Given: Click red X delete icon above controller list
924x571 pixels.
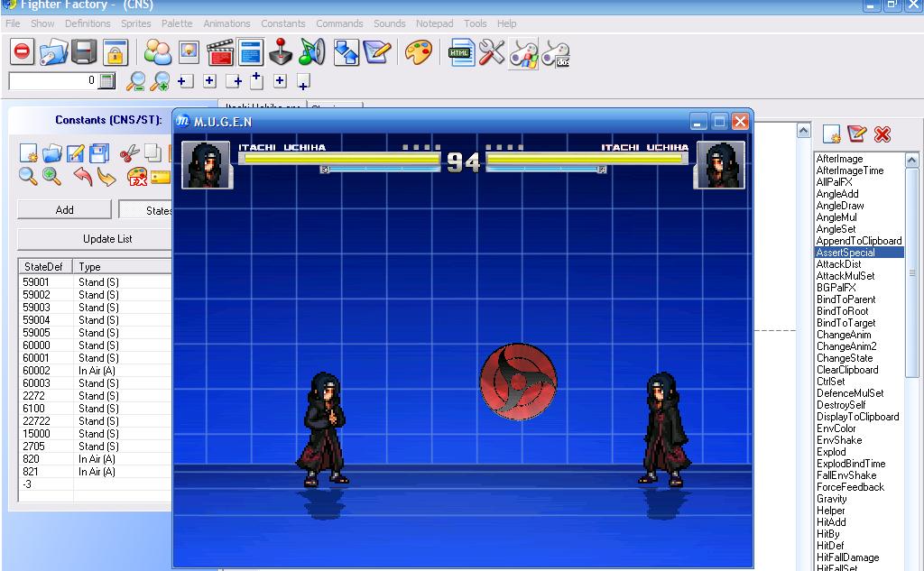Looking at the screenshot, I should tap(882, 134).
